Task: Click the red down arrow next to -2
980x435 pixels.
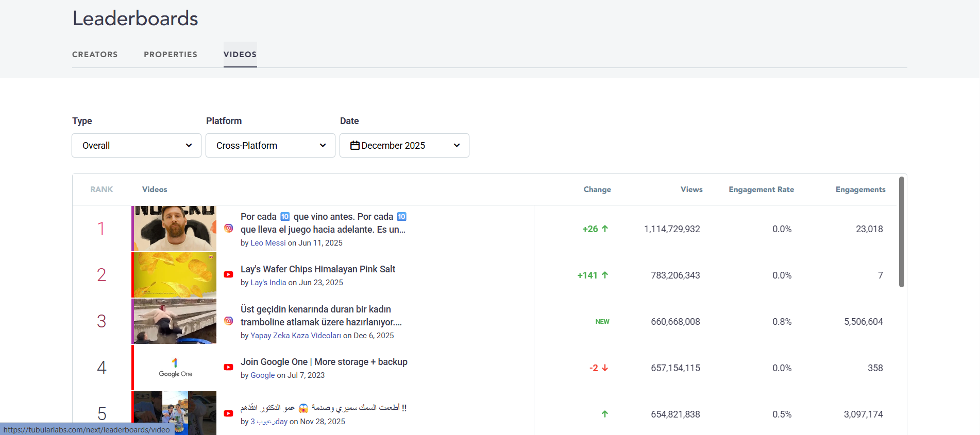Action: pyautogui.click(x=605, y=368)
